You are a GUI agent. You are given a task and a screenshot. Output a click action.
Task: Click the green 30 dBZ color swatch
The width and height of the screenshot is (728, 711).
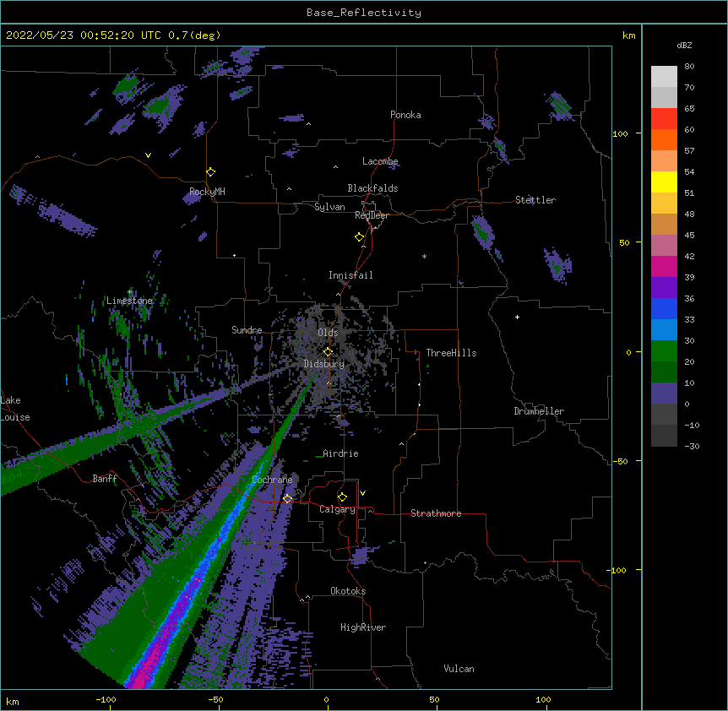tap(664, 351)
